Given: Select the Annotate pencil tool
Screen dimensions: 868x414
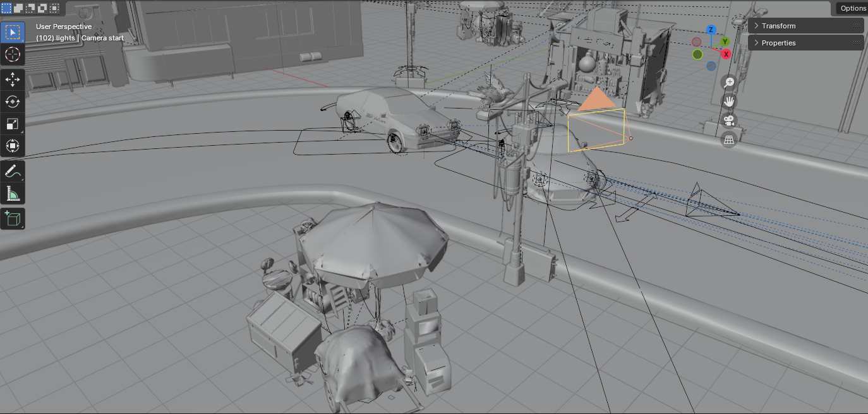Looking at the screenshot, I should coord(13,172).
